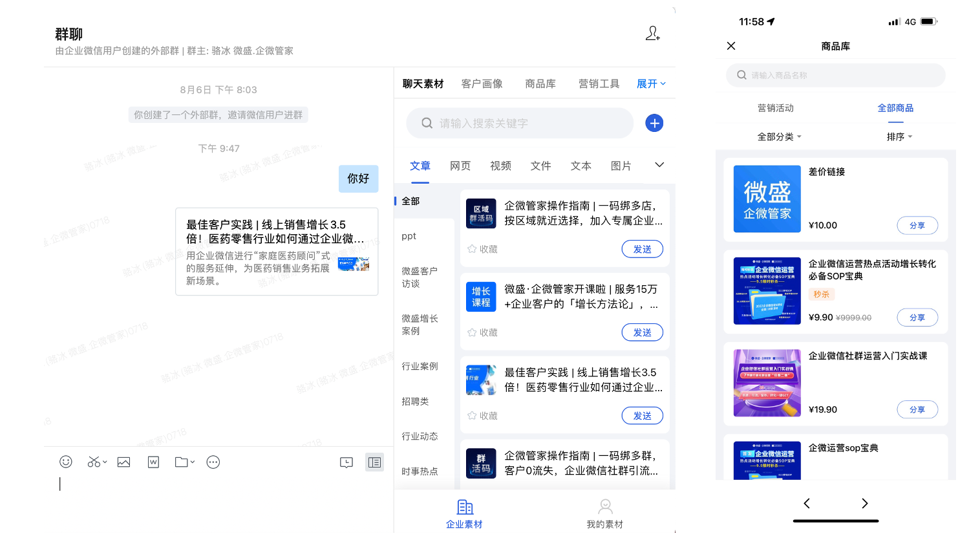Screen dimensions: 980x551
Task: Select the 视频 material type tab
Action: (x=500, y=166)
